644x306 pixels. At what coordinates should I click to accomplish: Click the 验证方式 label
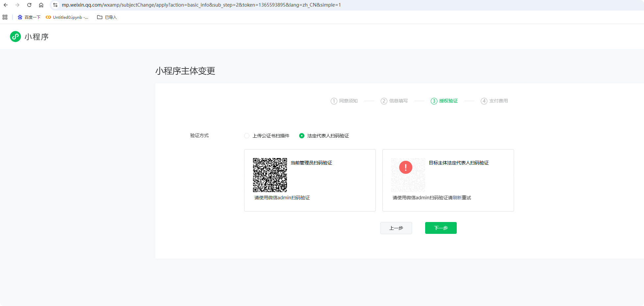[x=199, y=135]
